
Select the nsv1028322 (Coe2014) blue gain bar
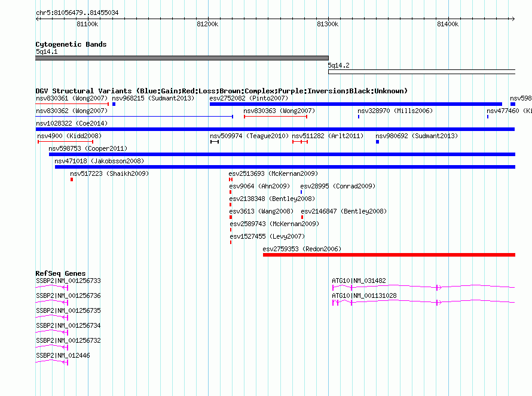coord(275,129)
